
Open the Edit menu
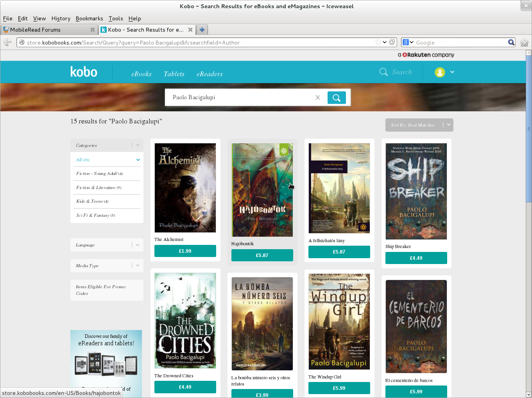23,18
